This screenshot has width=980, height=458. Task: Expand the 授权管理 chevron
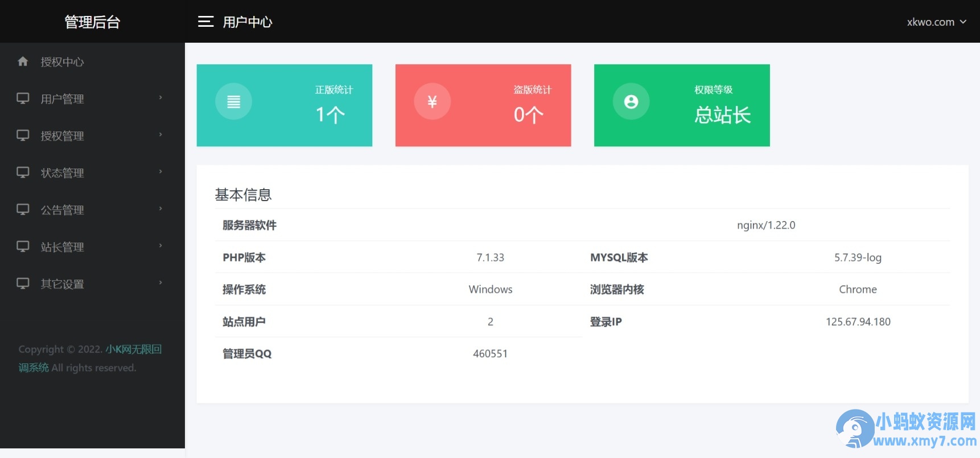click(x=160, y=135)
